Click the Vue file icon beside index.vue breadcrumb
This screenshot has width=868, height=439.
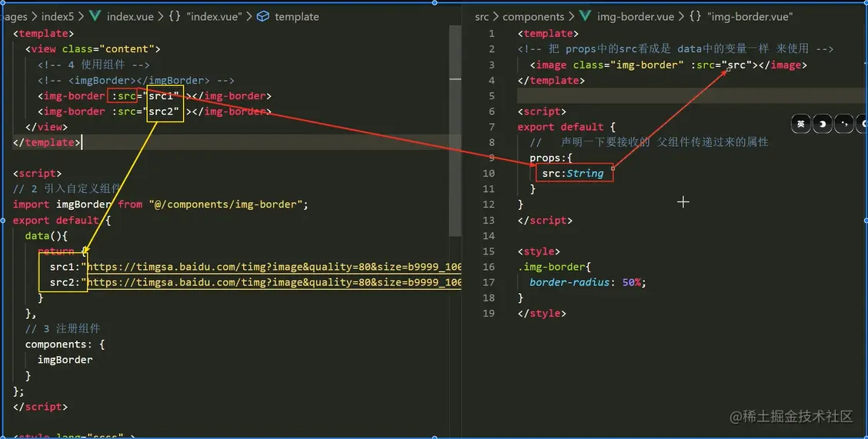tap(95, 16)
